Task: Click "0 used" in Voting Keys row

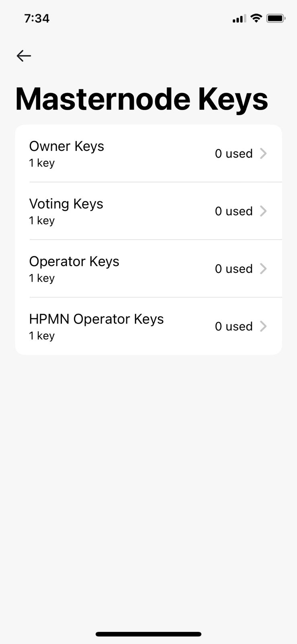Action: [x=234, y=211]
